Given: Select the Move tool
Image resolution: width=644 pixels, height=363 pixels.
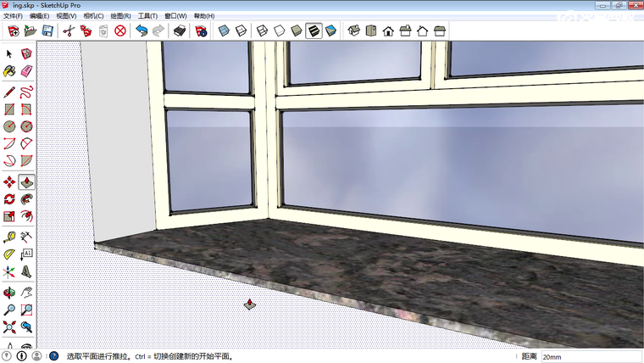Looking at the screenshot, I should click(x=9, y=181).
